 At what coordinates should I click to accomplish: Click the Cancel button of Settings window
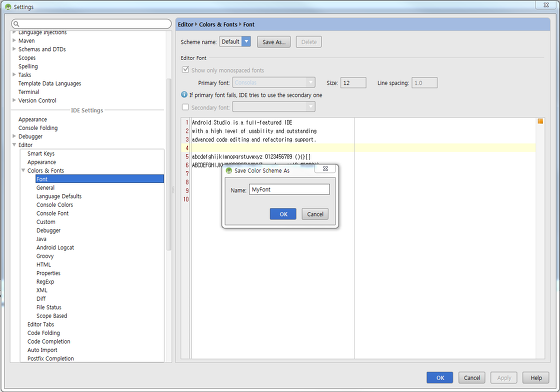472,378
